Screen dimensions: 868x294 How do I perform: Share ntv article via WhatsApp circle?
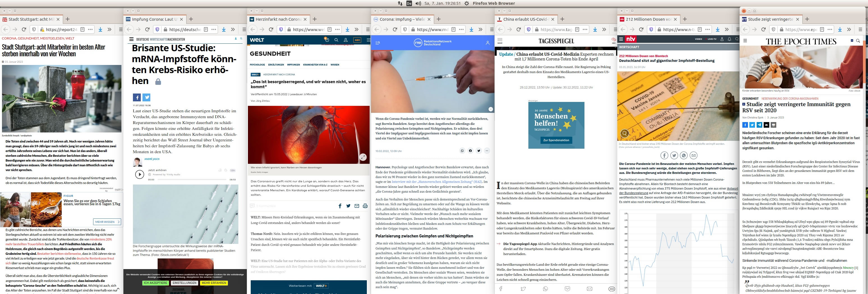point(684,155)
